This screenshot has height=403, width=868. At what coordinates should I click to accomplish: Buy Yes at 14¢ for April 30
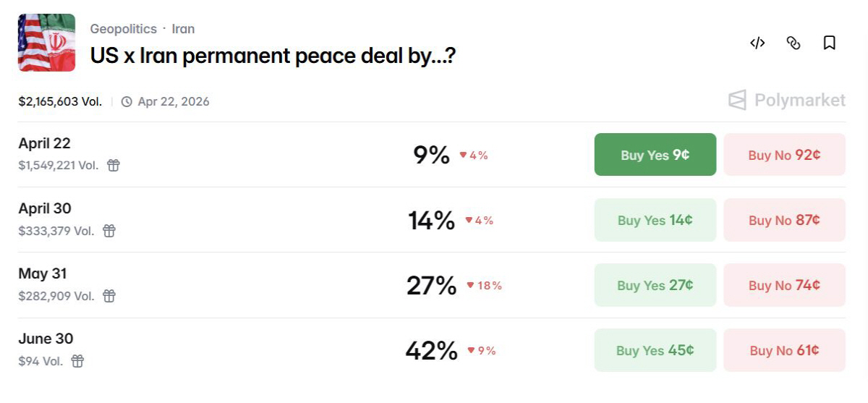pos(655,220)
